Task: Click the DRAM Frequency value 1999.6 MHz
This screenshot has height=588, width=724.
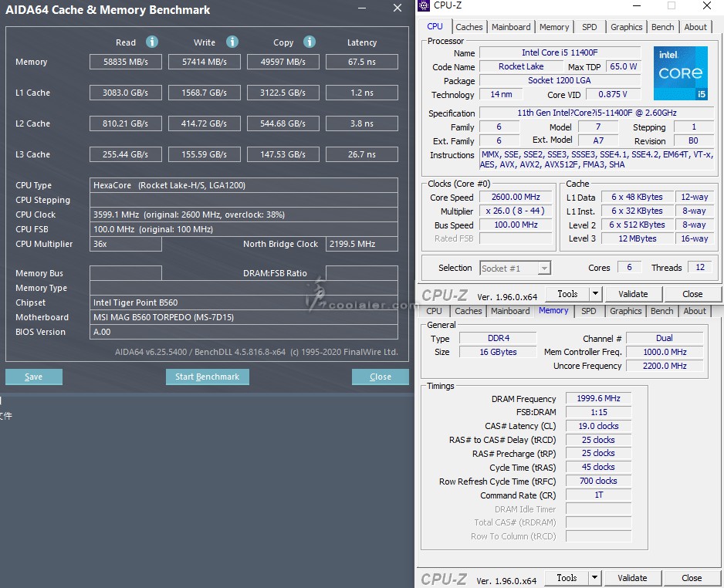Action: [598, 398]
